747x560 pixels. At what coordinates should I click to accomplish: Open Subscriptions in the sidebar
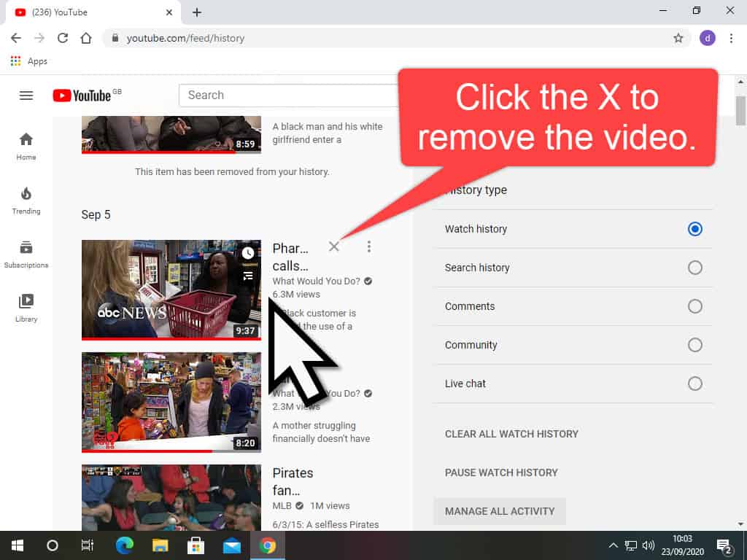tap(26, 254)
